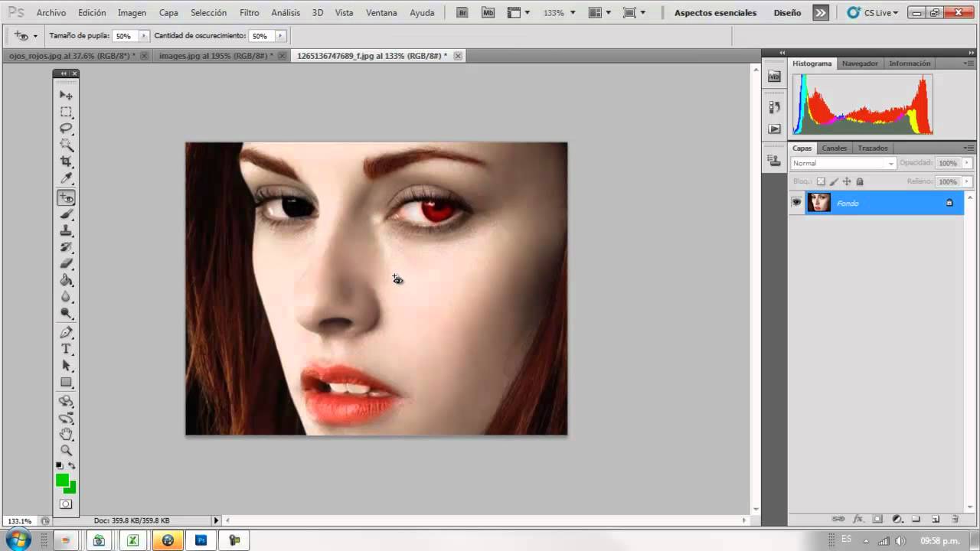This screenshot has height=551, width=980.
Task: Select the Eraser tool
Action: click(67, 264)
